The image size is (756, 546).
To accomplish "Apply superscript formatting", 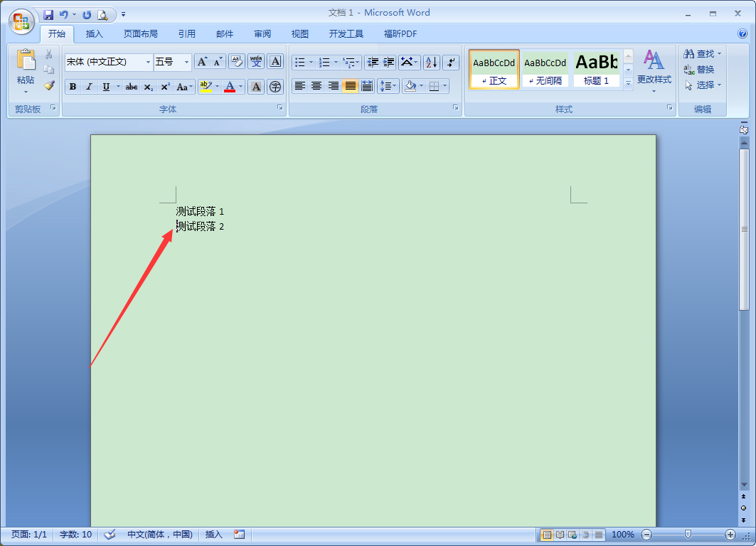I will [164, 86].
